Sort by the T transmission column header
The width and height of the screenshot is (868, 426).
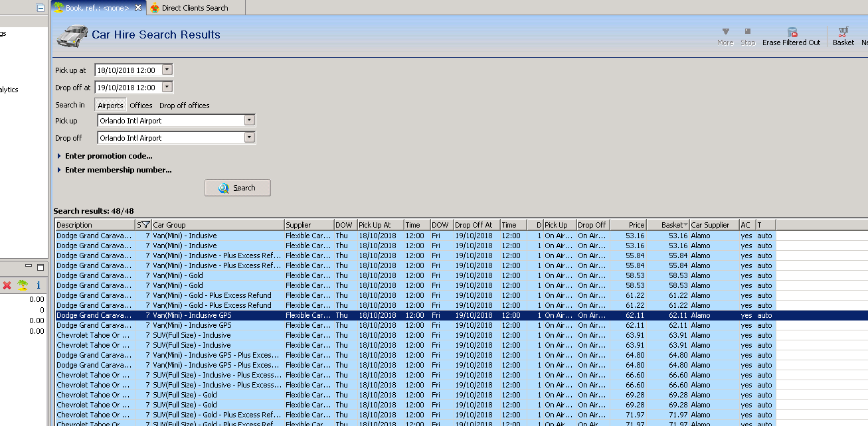(x=766, y=225)
